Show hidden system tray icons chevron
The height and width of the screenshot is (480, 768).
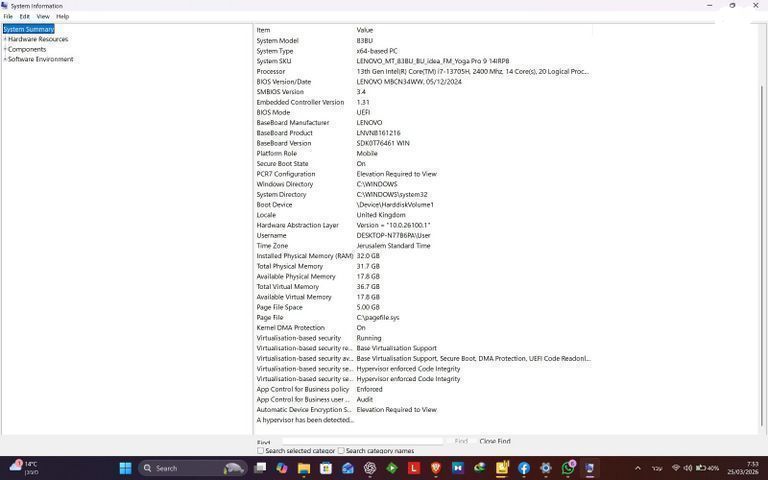pyautogui.click(x=638, y=468)
